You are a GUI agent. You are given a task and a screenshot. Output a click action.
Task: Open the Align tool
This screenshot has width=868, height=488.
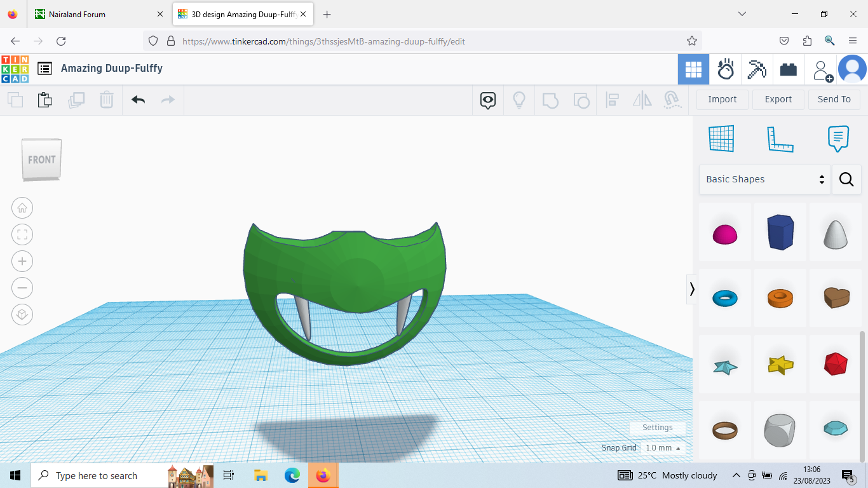click(613, 100)
